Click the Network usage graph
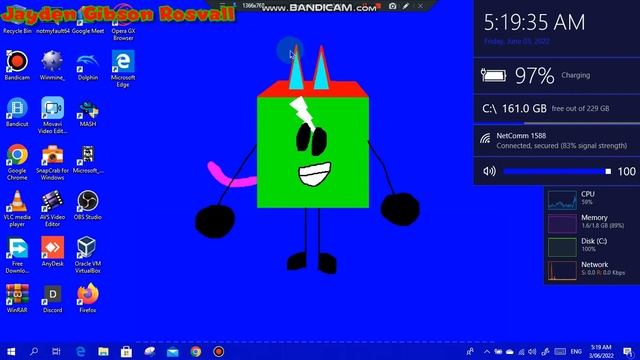640x360 pixels. pyautogui.click(x=562, y=271)
